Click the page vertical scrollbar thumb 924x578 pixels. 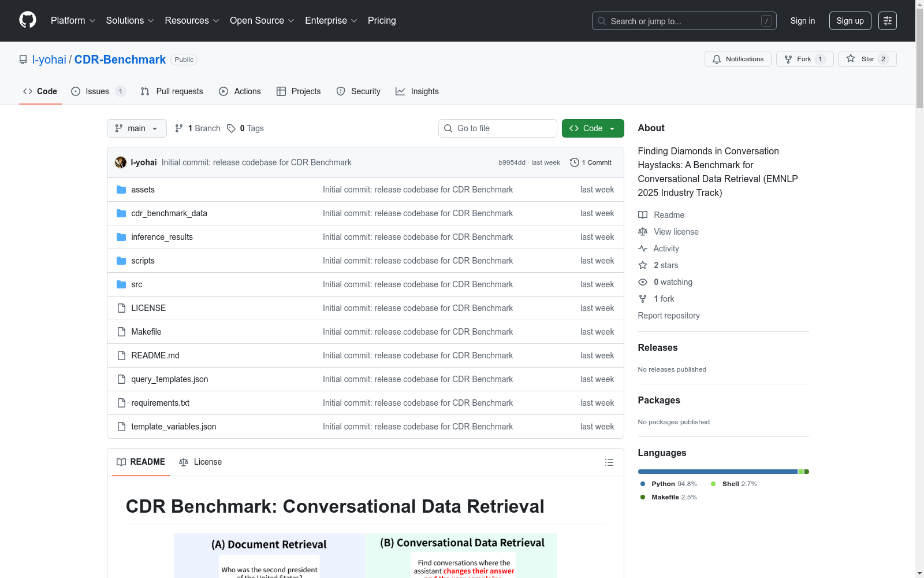click(x=919, y=58)
